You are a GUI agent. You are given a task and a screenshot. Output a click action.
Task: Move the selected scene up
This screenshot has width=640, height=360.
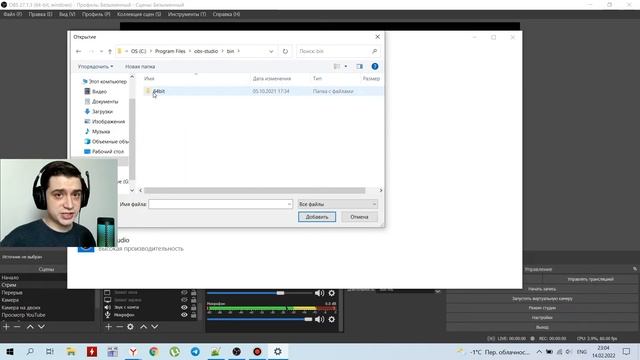pos(30,327)
